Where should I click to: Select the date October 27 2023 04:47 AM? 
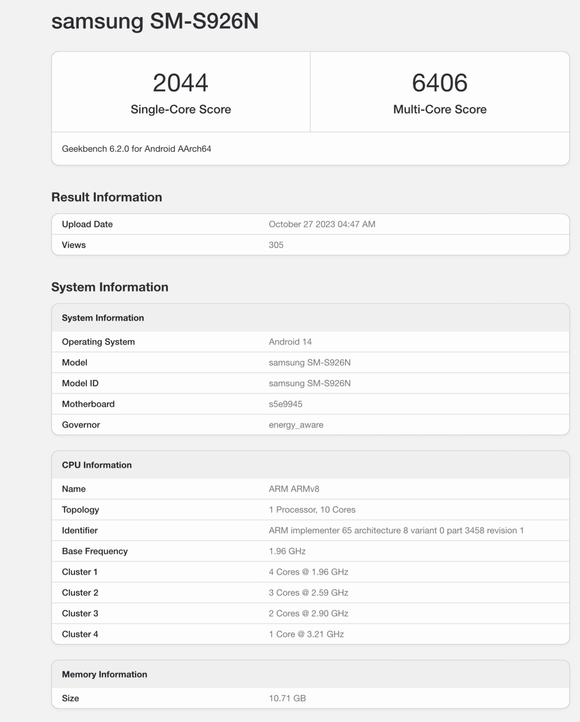pos(322,224)
